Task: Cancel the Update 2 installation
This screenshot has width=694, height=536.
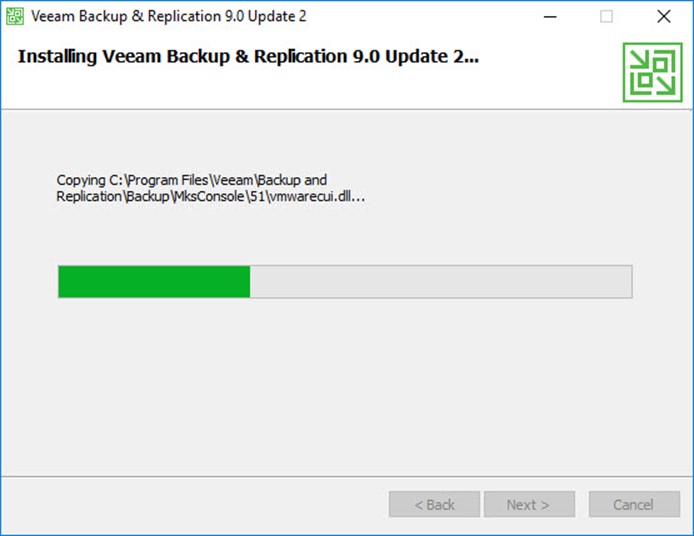Action: pyautogui.click(x=634, y=505)
